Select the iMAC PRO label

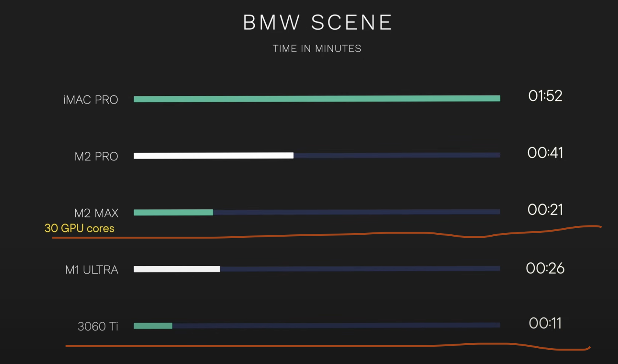[x=91, y=100]
